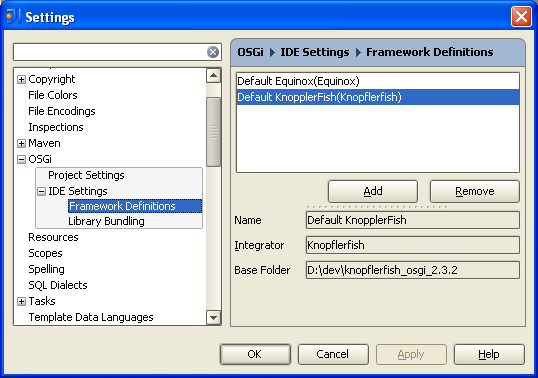The image size is (538, 378).
Task: Click the settings tree scrollbar thumb
Action: (213, 132)
